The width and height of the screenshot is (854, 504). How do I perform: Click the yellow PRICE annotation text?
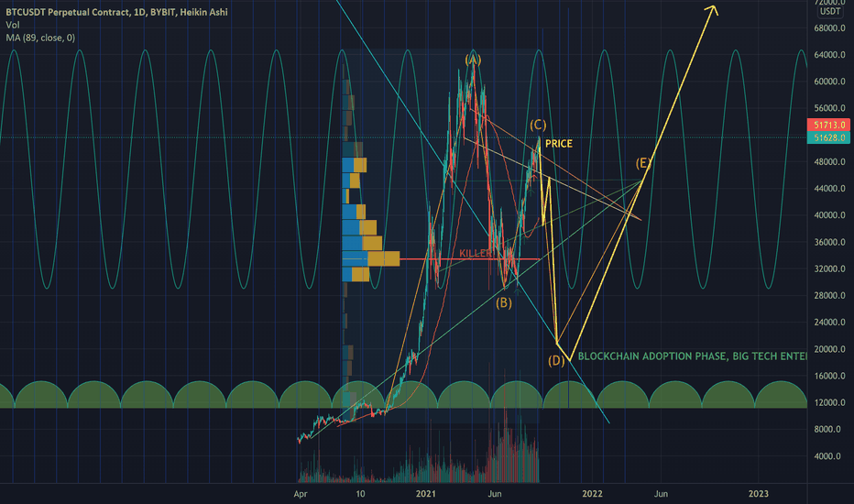click(559, 144)
